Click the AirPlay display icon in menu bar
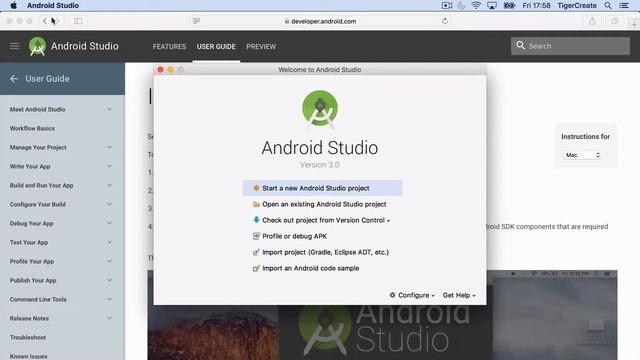This screenshot has width=640, height=360. (x=492, y=5)
